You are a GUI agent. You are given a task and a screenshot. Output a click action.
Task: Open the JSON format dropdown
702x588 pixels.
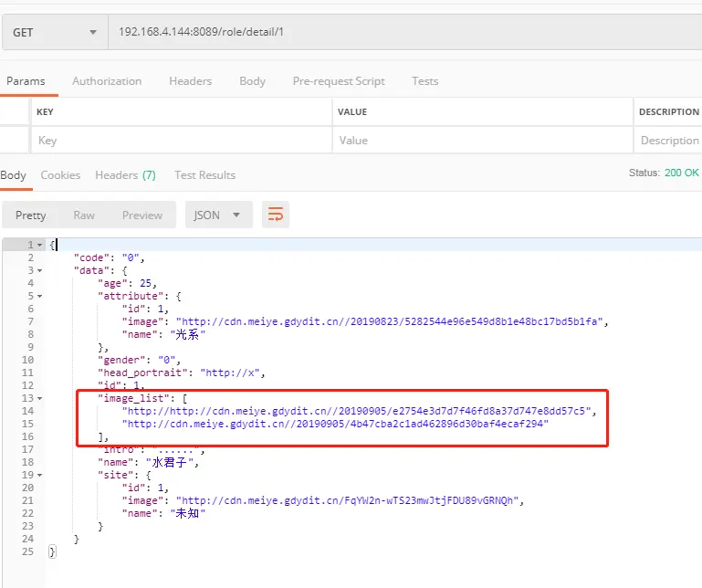click(219, 215)
